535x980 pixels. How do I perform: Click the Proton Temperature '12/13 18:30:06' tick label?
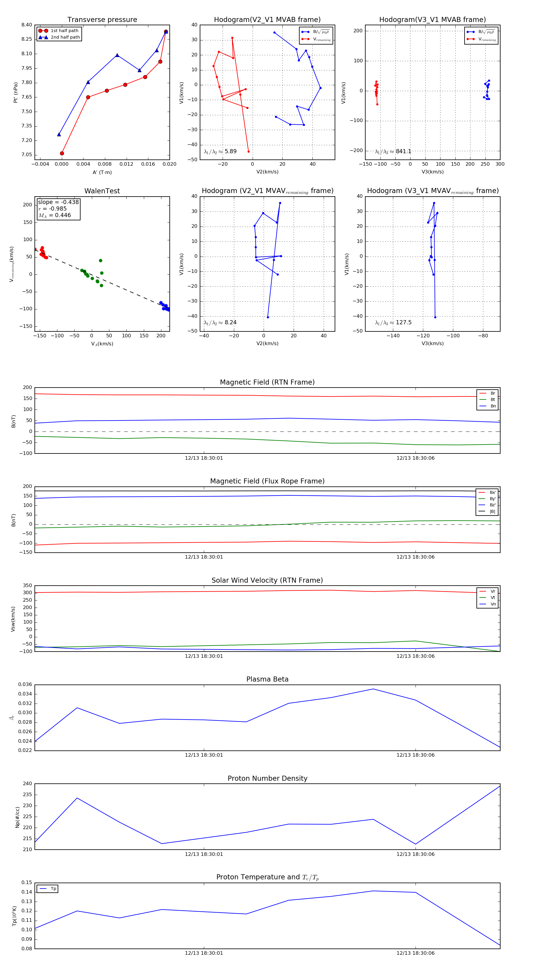click(415, 953)
